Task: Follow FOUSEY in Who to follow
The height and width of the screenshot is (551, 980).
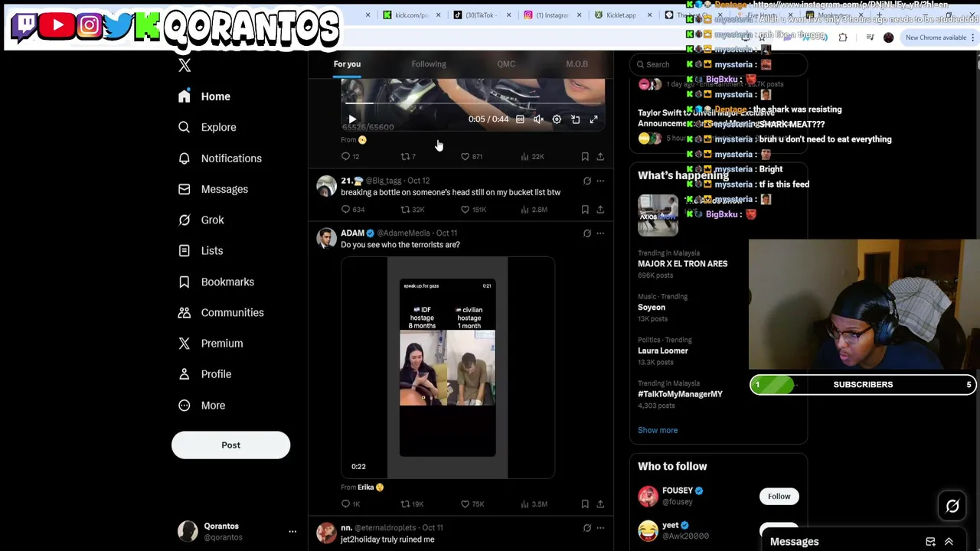Action: coord(779,497)
